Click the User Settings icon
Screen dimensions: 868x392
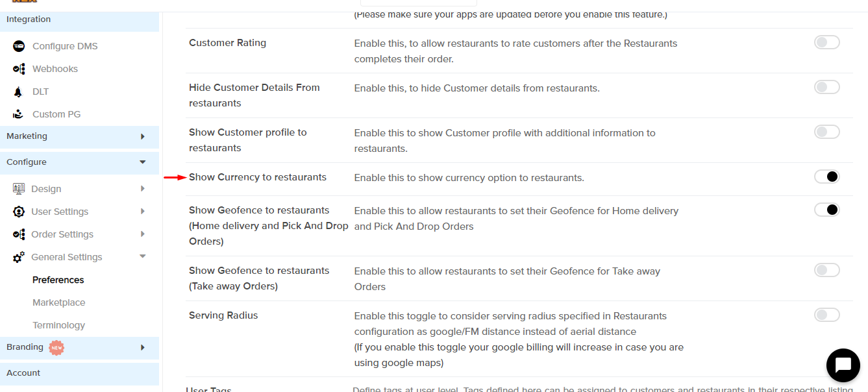click(19, 212)
